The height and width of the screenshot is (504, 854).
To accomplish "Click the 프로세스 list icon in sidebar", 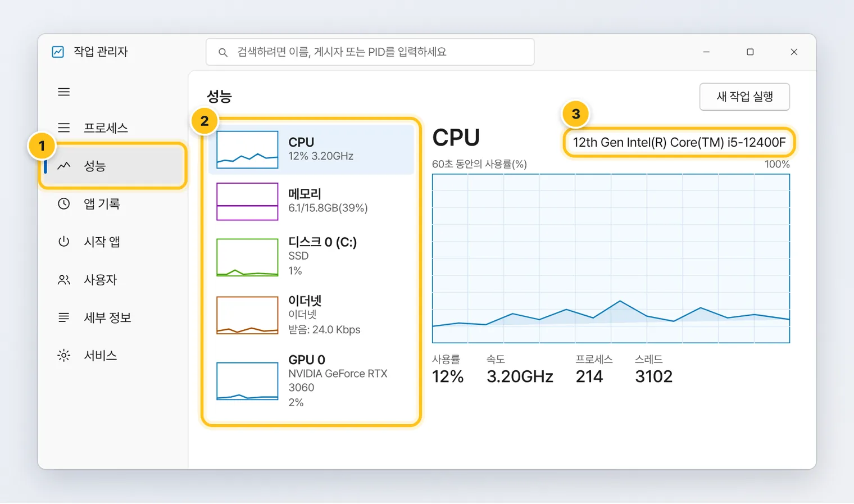I will point(64,128).
